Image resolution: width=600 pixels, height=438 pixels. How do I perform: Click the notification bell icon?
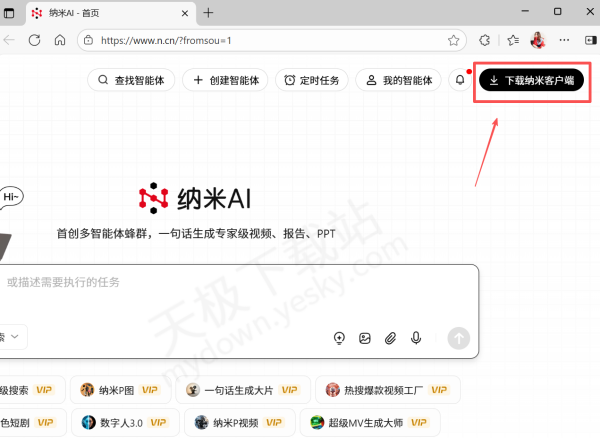[460, 80]
